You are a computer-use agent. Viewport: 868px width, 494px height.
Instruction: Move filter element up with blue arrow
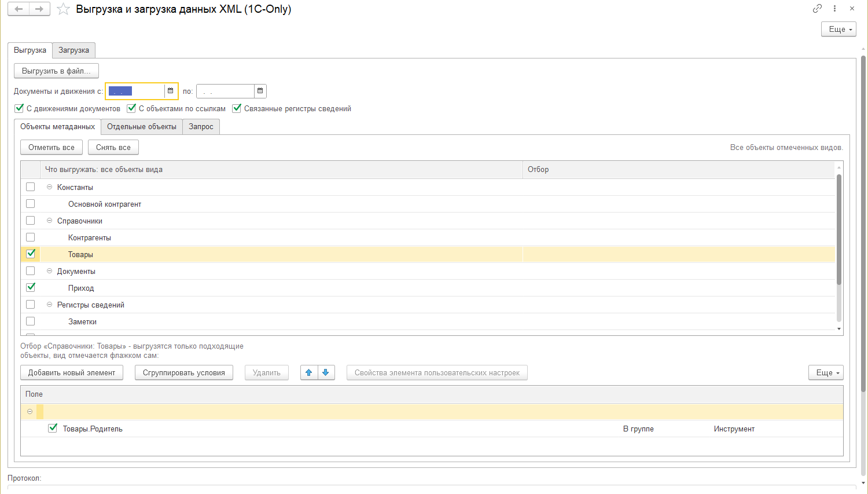[309, 372]
